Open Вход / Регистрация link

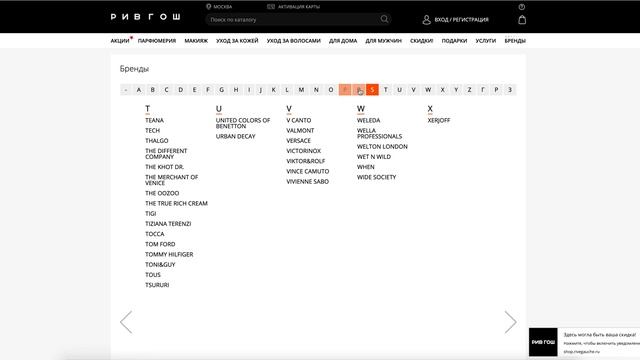point(461,20)
